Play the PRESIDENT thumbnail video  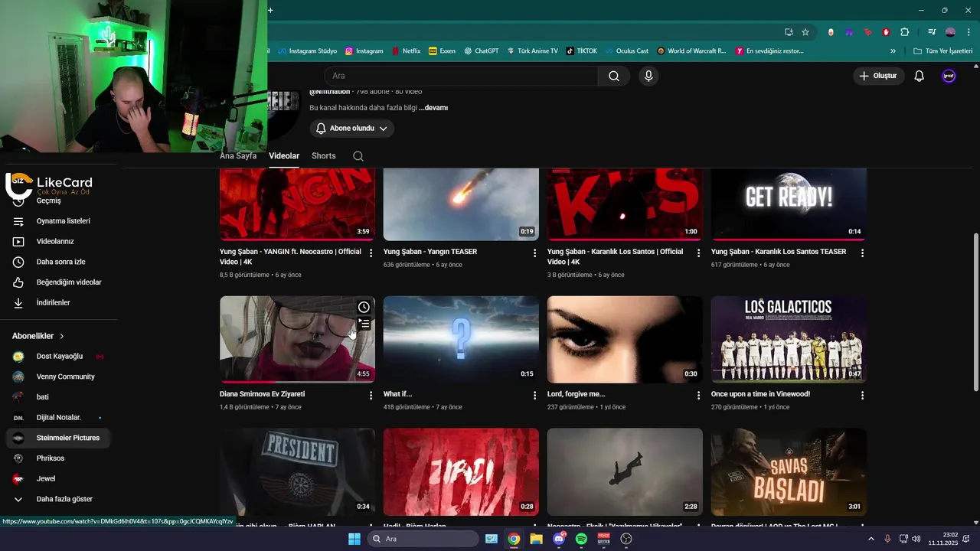[298, 471]
